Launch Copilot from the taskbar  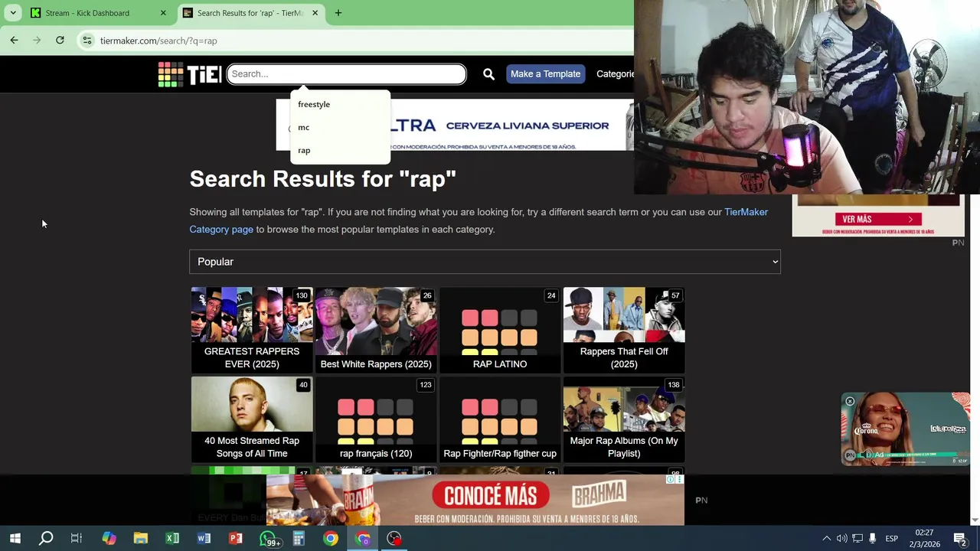(x=109, y=539)
